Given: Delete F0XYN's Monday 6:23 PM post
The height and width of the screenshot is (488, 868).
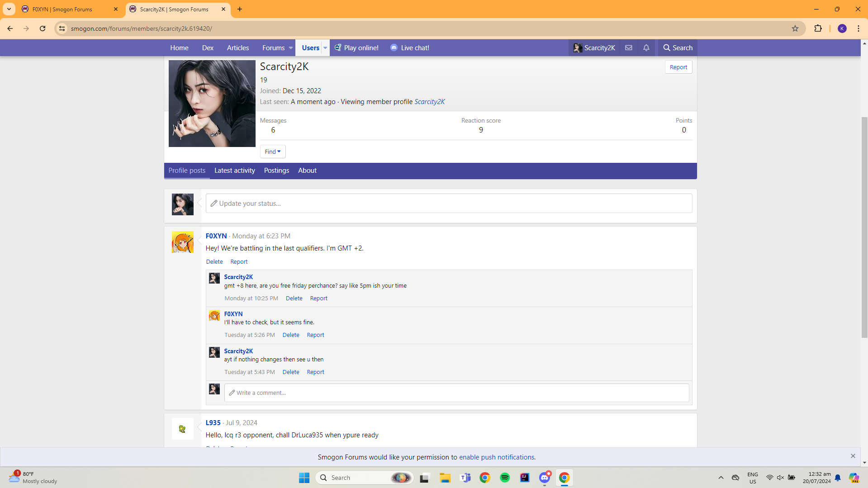Looking at the screenshot, I should 214,261.
